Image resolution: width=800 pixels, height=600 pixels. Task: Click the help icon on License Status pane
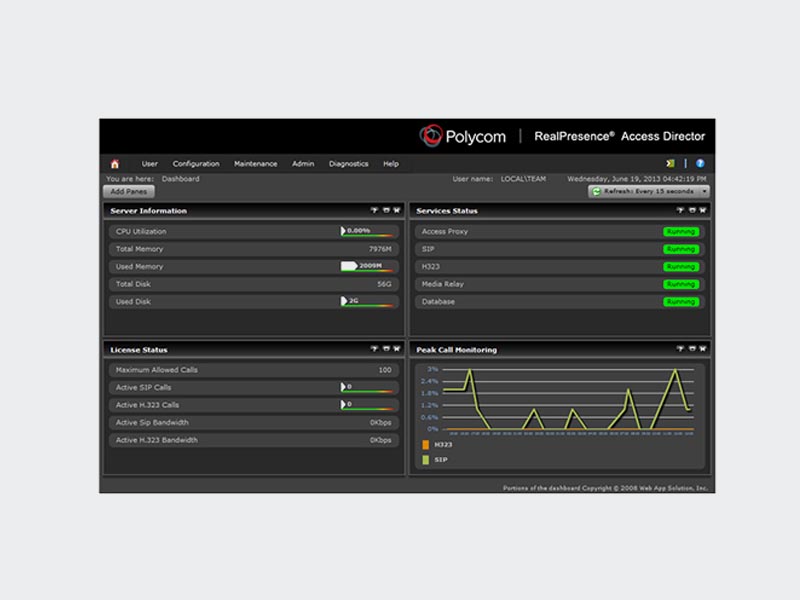[376, 350]
